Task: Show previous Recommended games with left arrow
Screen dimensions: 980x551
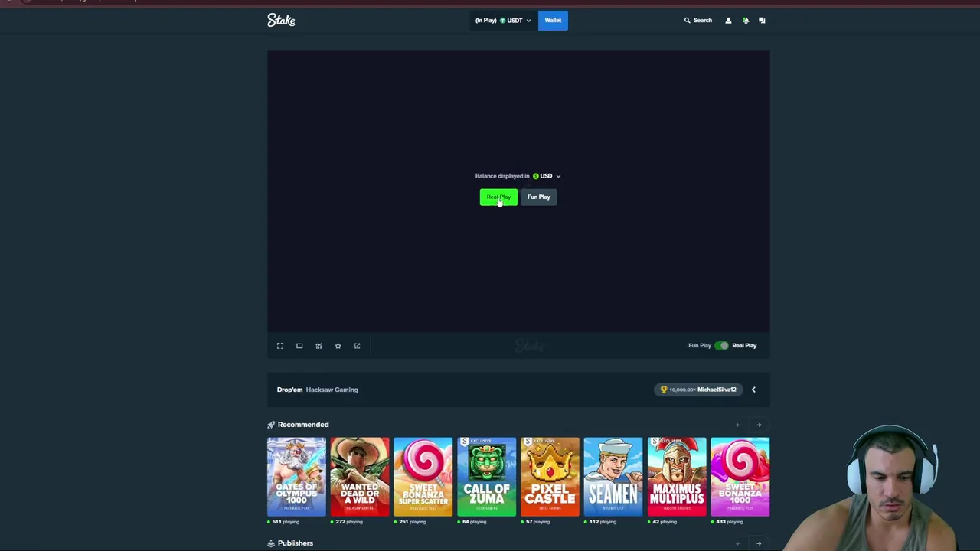Action: (738, 425)
